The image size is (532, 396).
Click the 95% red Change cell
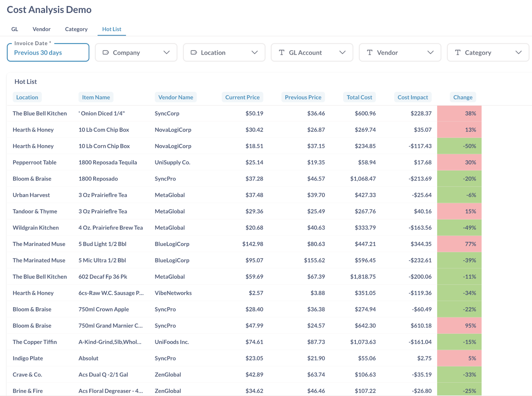[x=459, y=326]
